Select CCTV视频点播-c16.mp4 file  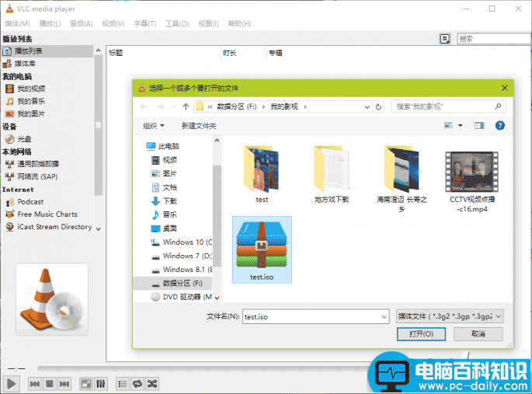click(x=472, y=183)
